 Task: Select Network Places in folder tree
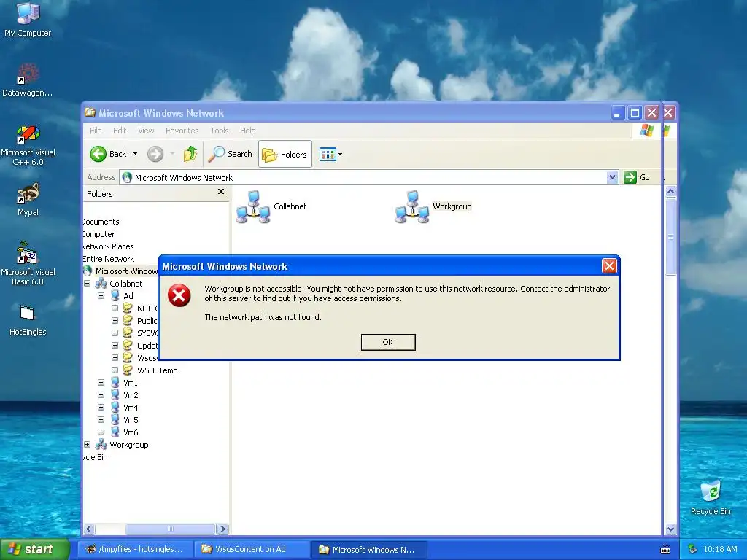click(x=108, y=246)
